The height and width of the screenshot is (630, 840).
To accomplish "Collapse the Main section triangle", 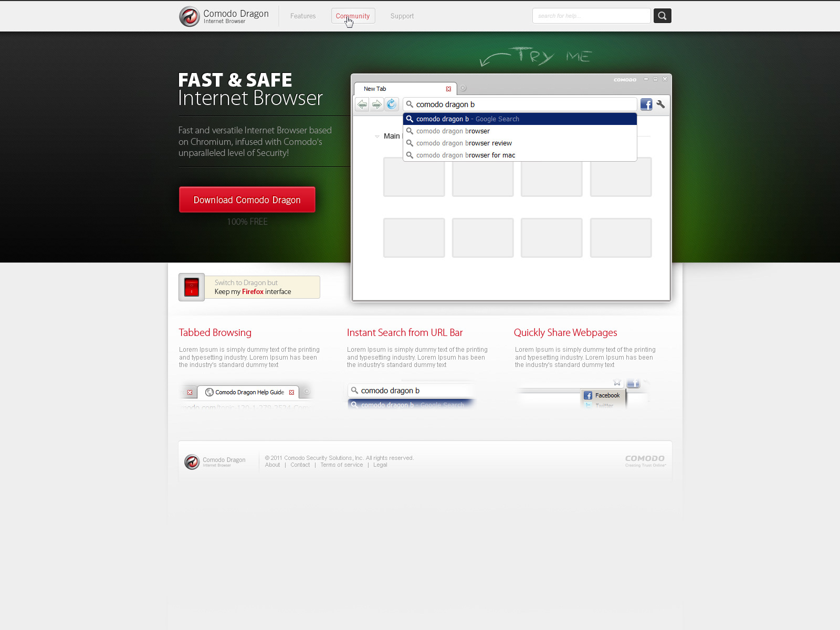I will (x=377, y=136).
